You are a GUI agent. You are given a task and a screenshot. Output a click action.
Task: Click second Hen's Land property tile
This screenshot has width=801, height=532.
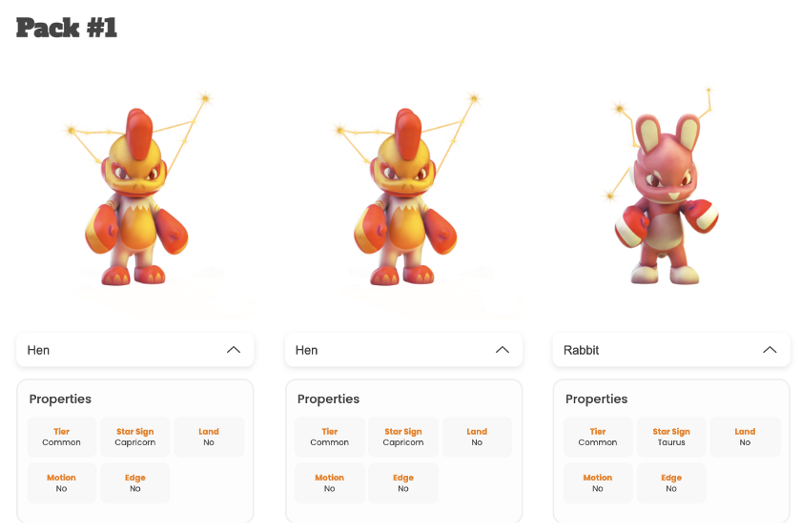(477, 437)
